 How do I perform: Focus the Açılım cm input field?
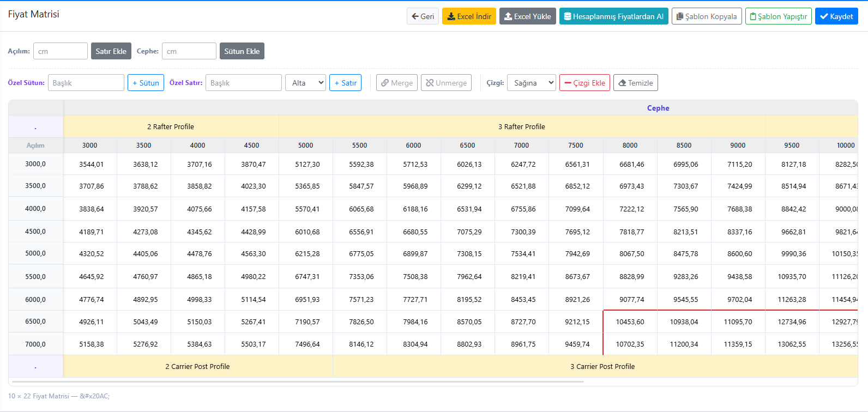point(61,51)
